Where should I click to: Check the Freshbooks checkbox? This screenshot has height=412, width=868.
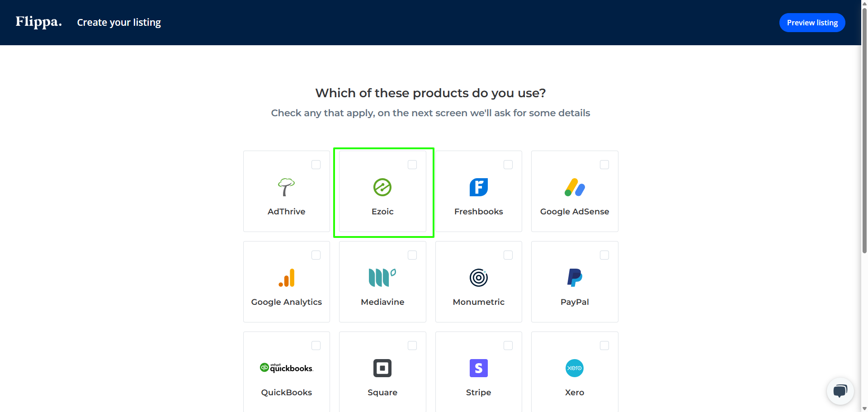508,165
